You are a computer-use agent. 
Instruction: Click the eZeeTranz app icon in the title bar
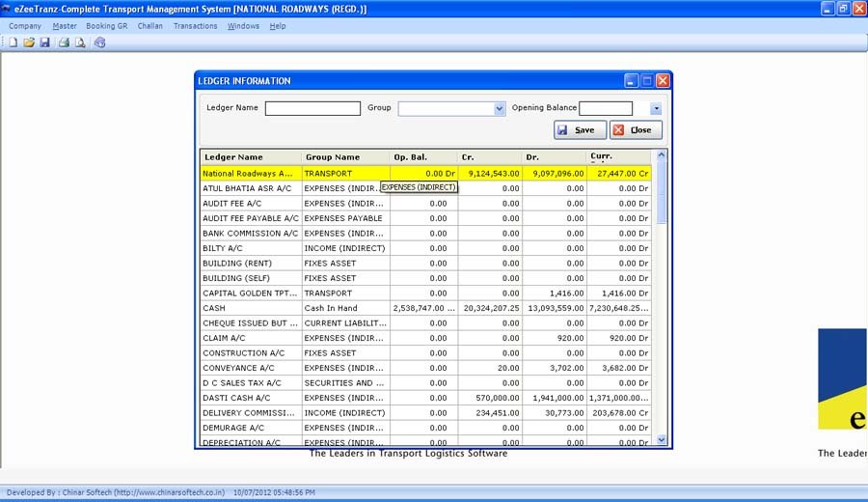(x=6, y=9)
